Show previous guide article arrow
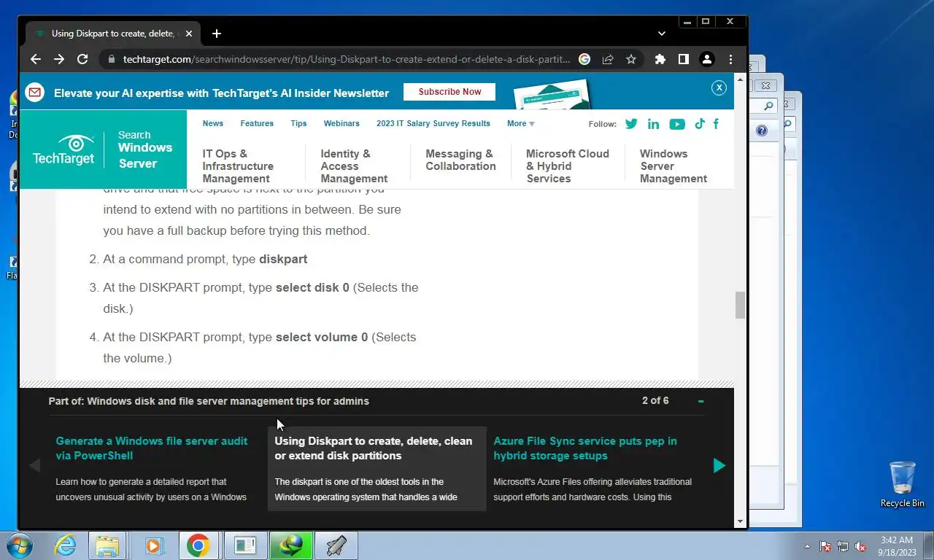The width and height of the screenshot is (934, 560). click(x=34, y=465)
